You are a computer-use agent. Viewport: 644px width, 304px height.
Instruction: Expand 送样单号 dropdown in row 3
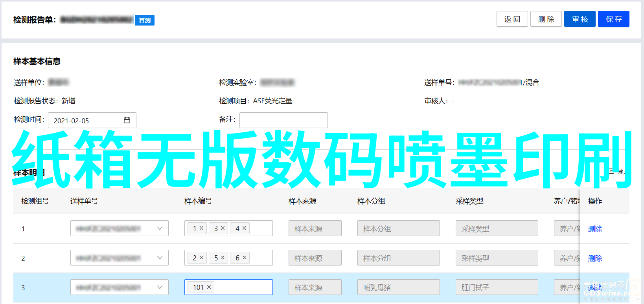160,287
